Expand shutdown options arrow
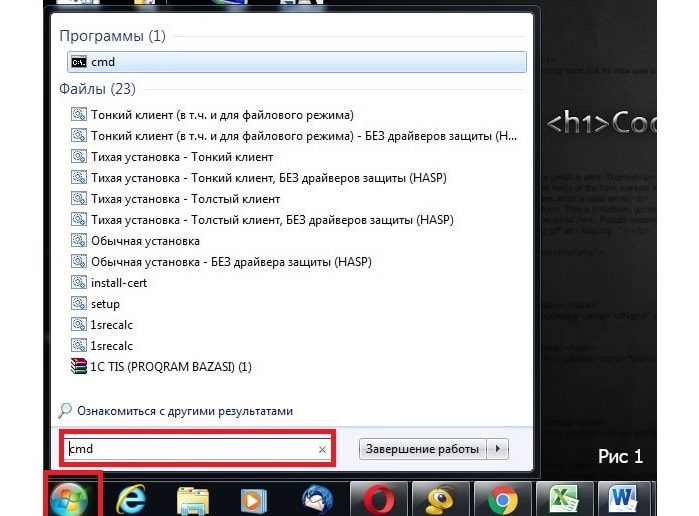The height and width of the screenshot is (516, 699). point(498,449)
